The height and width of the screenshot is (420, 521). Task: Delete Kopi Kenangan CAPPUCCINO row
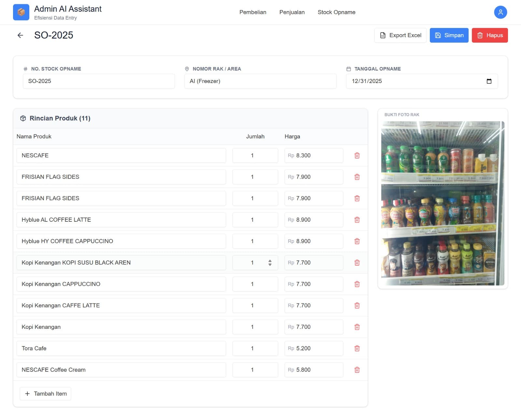357,284
